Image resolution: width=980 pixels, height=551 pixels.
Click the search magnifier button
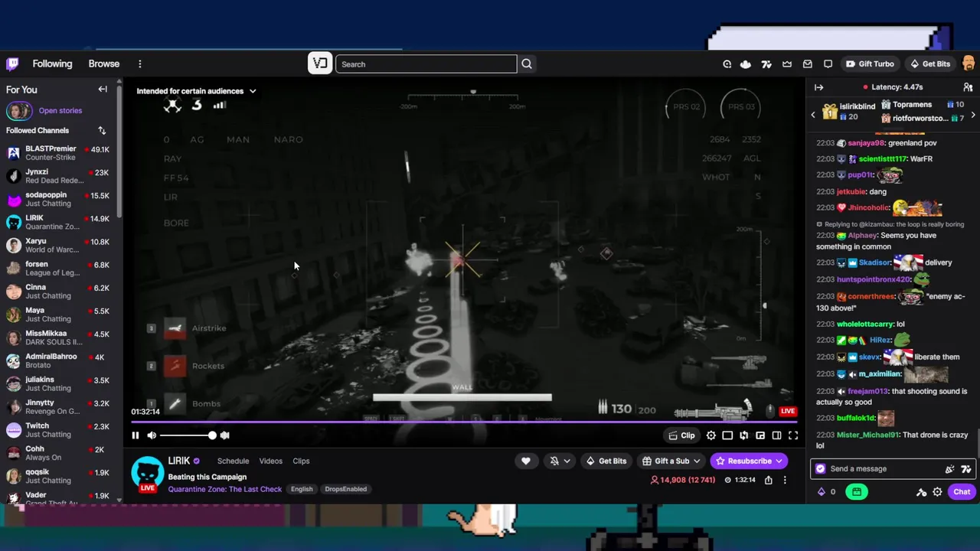click(x=527, y=64)
